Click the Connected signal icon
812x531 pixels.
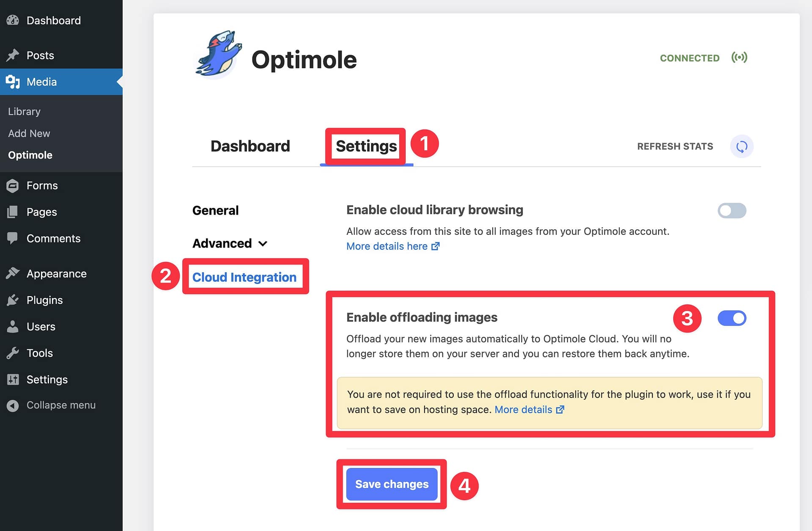coord(739,58)
